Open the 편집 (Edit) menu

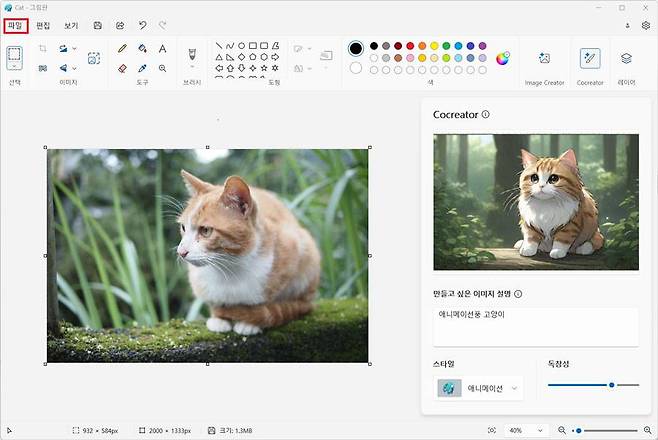pyautogui.click(x=43, y=25)
